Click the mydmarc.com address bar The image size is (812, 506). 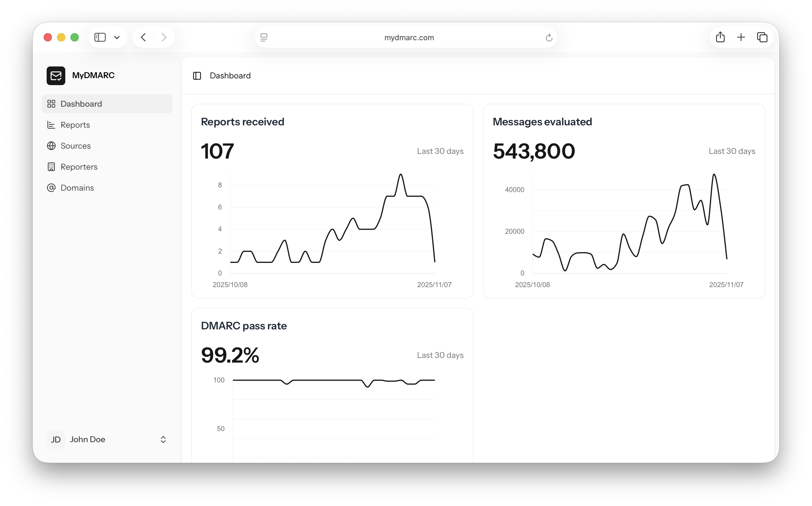409,37
